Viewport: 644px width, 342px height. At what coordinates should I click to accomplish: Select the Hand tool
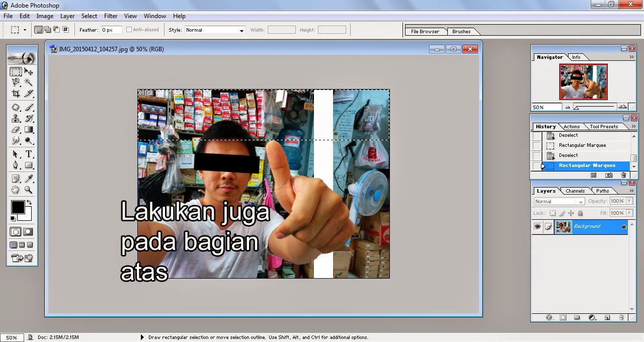[x=16, y=190]
